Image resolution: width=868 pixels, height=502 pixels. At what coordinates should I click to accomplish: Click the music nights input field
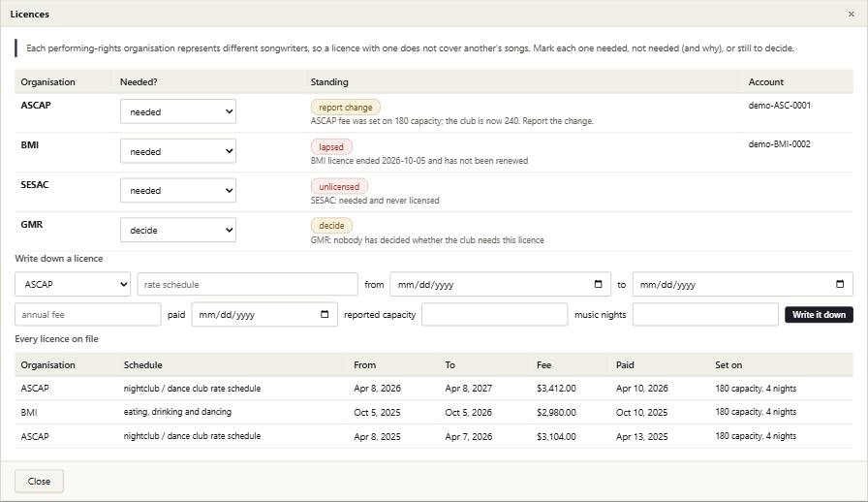coord(705,314)
